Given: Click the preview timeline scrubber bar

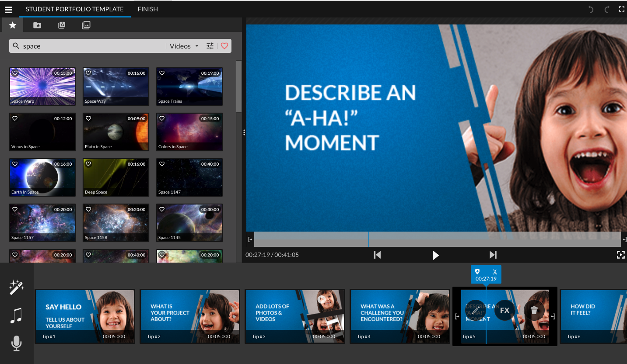Looking at the screenshot, I should (438, 239).
